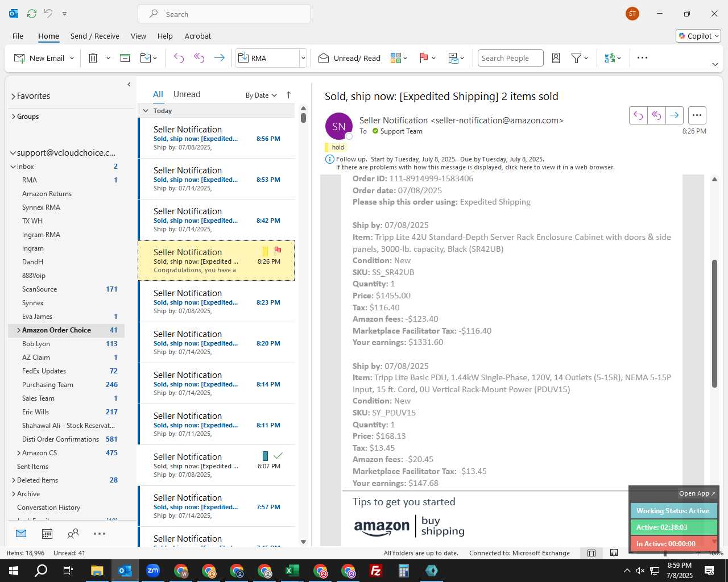This screenshot has width=728, height=582.
Task: Click Reply All icon in reading pane
Action: (656, 115)
